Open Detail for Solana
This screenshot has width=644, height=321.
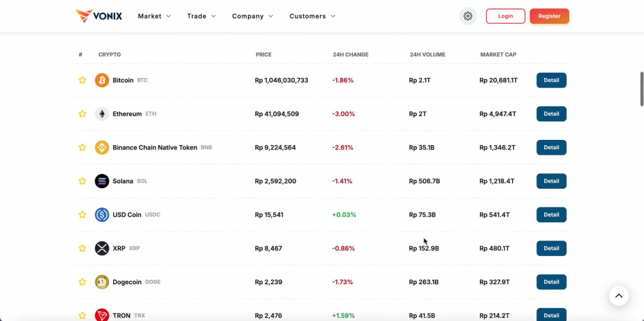click(552, 181)
